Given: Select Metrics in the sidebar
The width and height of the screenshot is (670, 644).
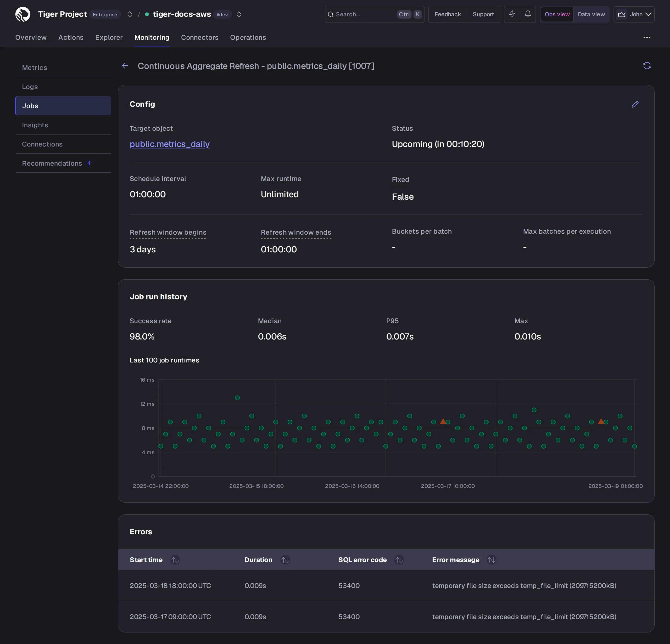Looking at the screenshot, I should coord(63,67).
